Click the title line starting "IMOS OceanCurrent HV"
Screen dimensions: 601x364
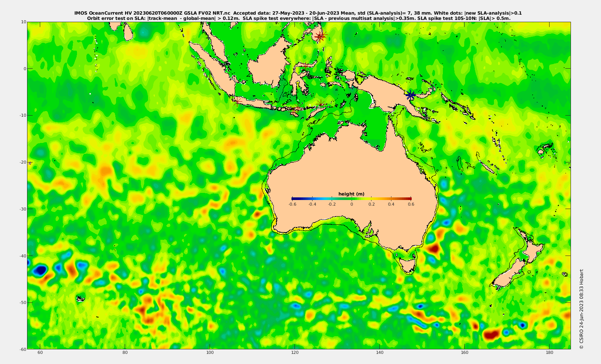(x=298, y=13)
